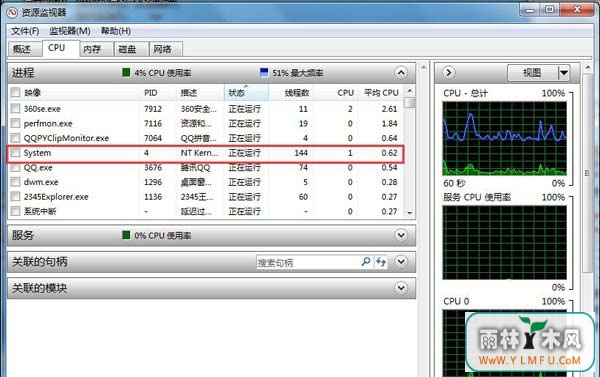Screen dimensions: 600x377
Task: Open the 文件(F) menu
Action: tap(25, 31)
